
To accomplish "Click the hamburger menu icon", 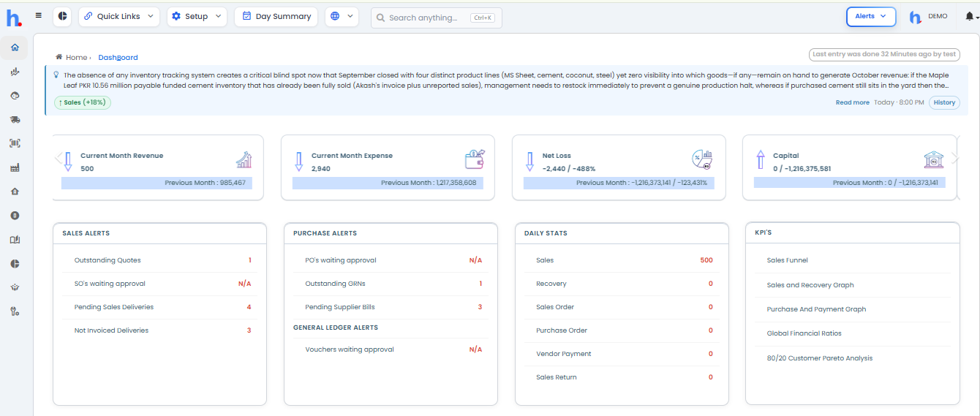I will click(x=39, y=15).
